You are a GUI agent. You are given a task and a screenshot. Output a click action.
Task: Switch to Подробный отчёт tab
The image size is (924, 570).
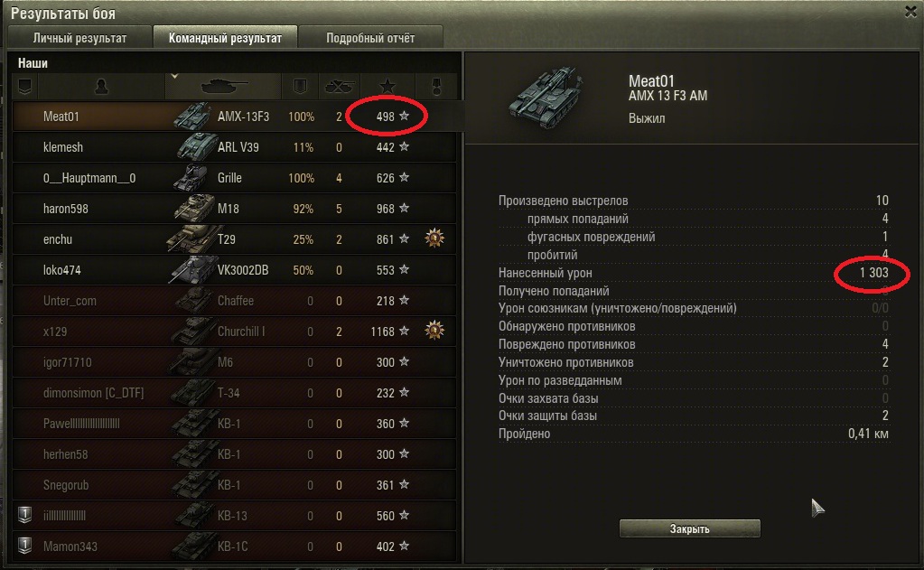tap(370, 38)
